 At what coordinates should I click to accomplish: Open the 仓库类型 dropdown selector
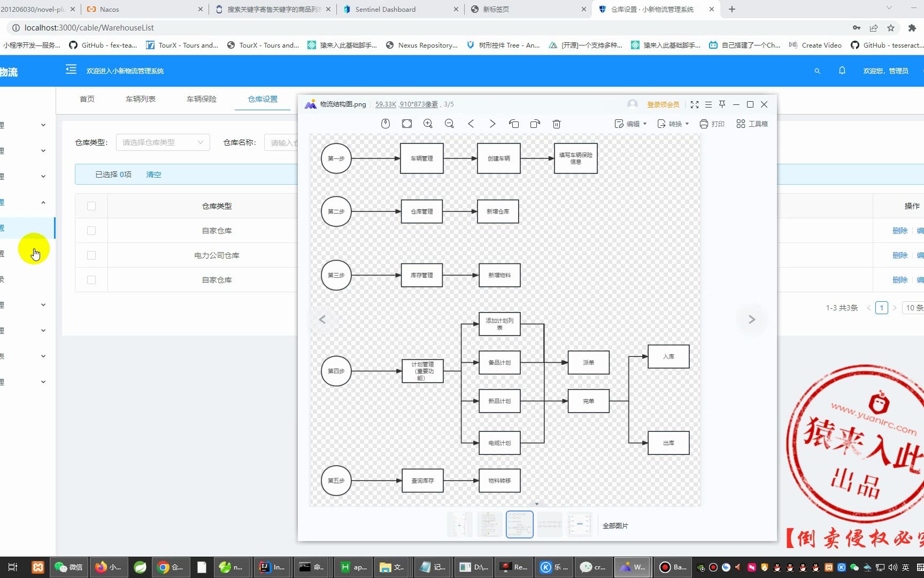[x=162, y=142]
